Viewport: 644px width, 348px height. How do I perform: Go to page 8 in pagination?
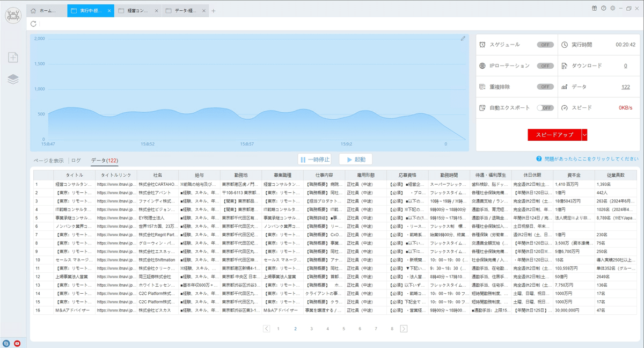[392, 329]
